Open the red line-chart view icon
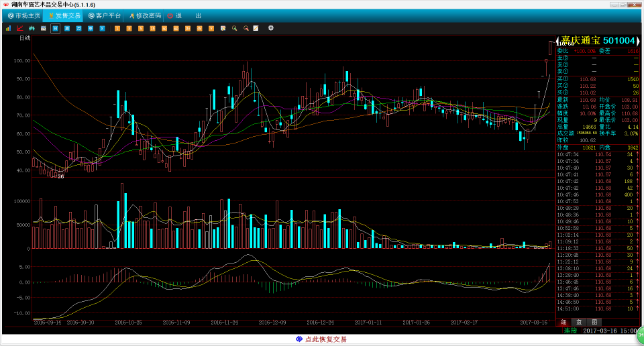Viewport: 644px width, 346px height. point(19,28)
